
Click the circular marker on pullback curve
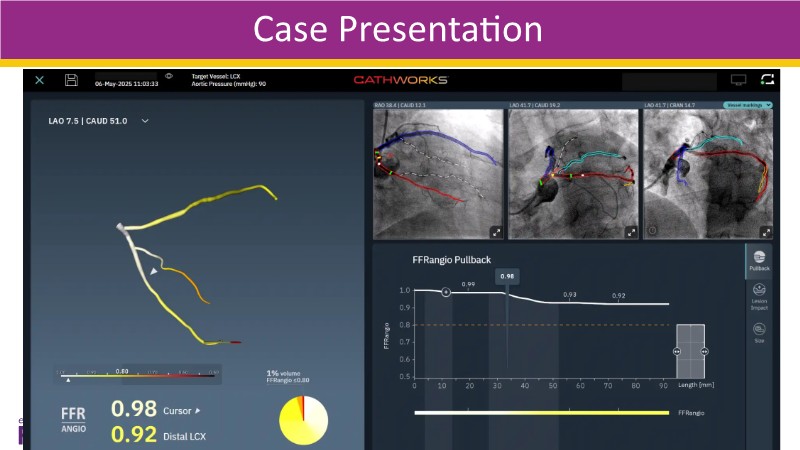pyautogui.click(x=446, y=291)
